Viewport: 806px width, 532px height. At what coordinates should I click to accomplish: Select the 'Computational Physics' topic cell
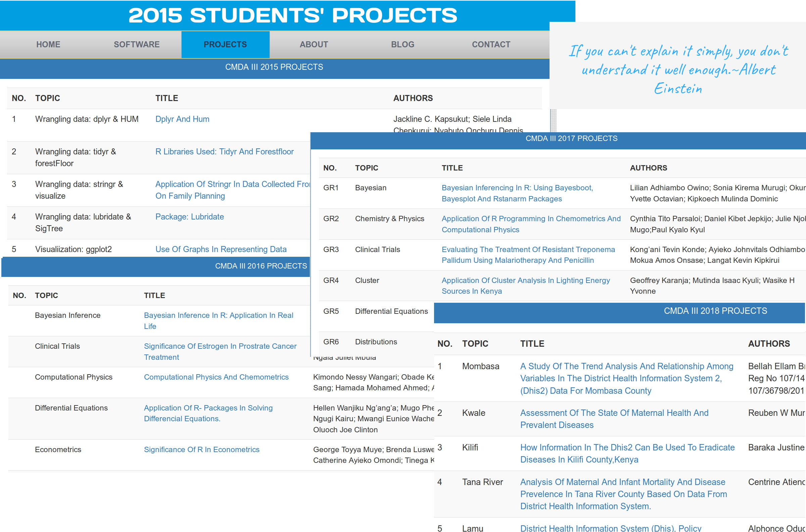click(74, 377)
